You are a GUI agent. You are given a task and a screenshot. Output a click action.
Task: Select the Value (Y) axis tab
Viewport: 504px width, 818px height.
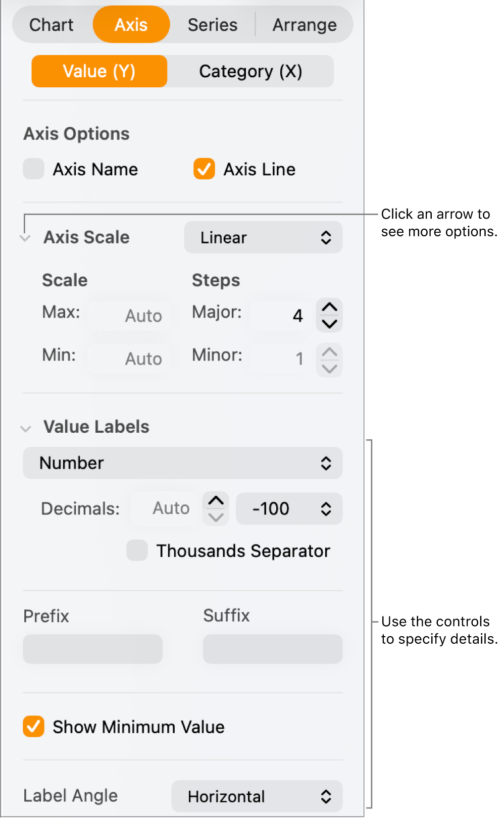[x=99, y=71]
